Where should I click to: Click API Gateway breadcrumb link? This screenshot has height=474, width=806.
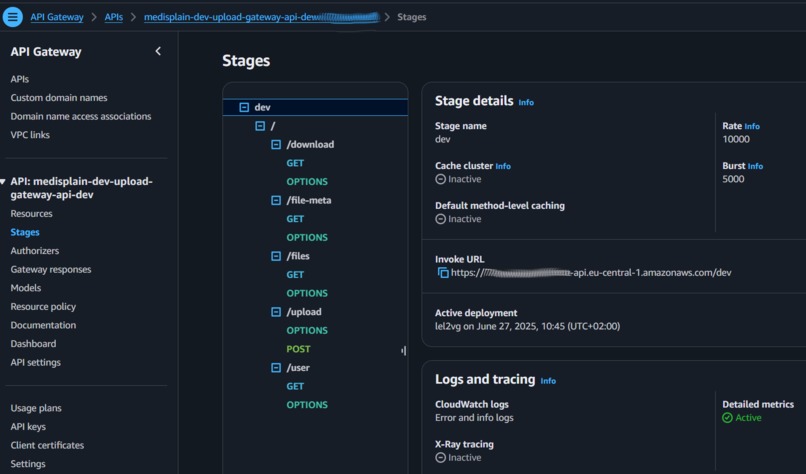(57, 17)
